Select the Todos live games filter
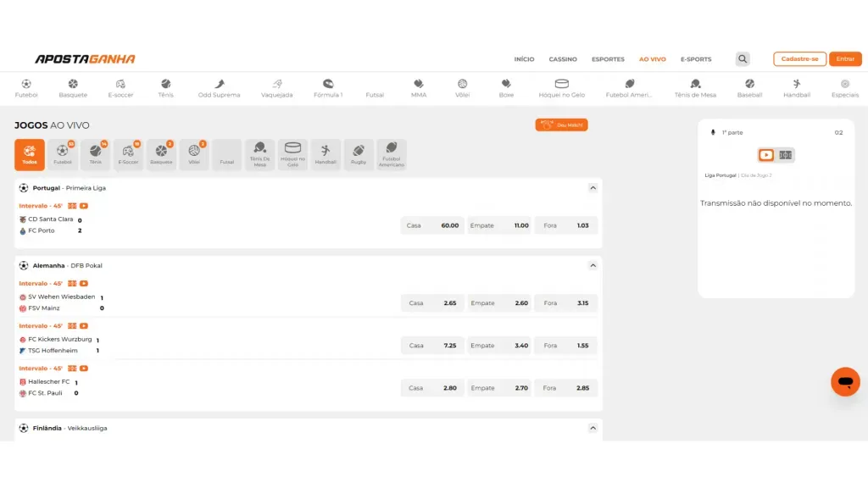 click(x=30, y=155)
